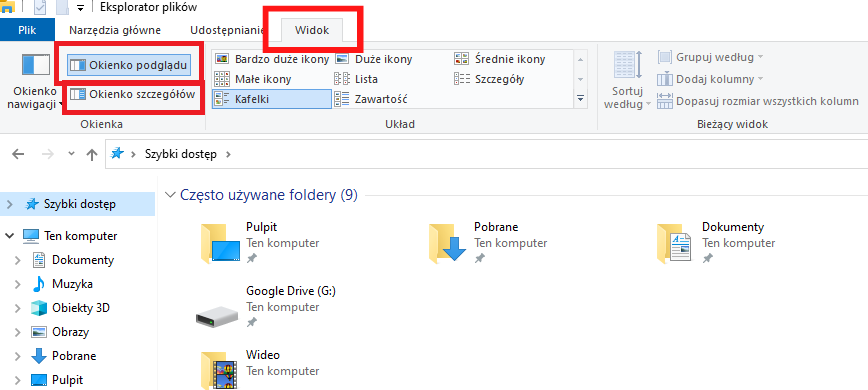This screenshot has height=390, width=868.
Task: Collapse Ten komputer tree node
Action: pos(9,236)
